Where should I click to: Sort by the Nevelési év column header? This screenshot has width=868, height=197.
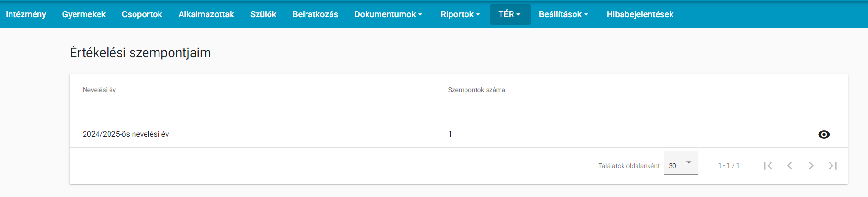click(99, 90)
